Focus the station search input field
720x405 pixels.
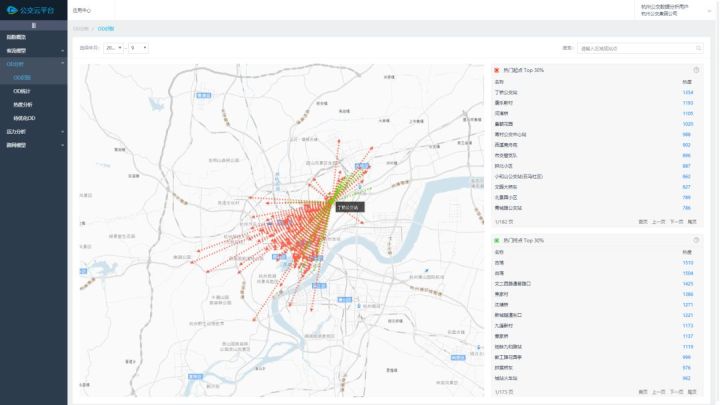click(640, 48)
